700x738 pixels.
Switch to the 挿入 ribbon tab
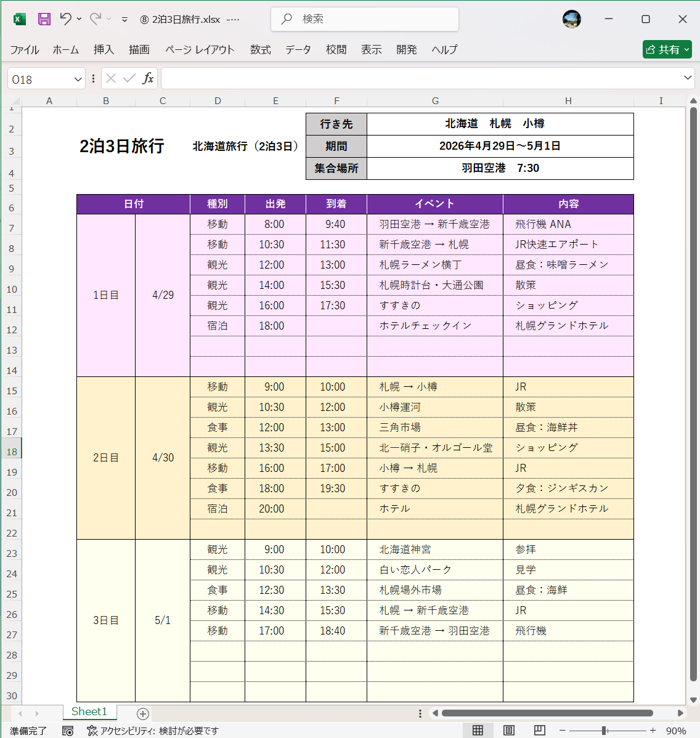point(103,50)
